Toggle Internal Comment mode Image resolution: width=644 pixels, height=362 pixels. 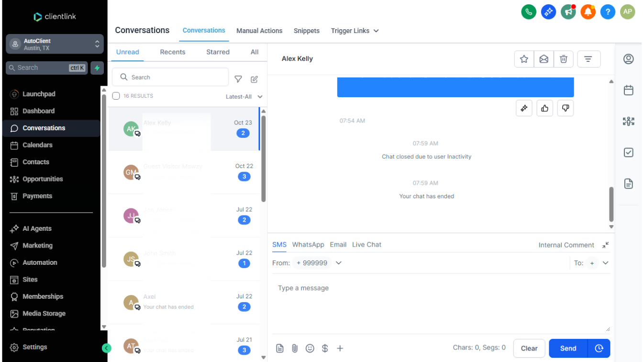[x=566, y=245]
